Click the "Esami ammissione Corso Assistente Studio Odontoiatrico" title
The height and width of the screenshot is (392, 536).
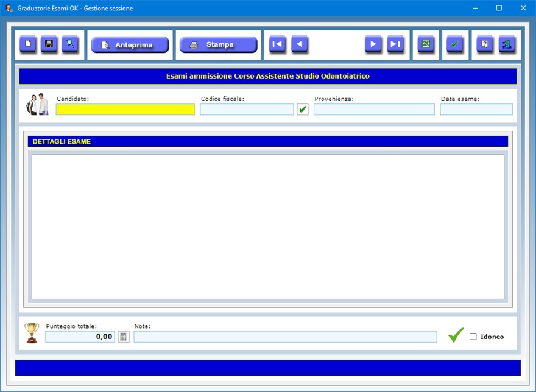click(268, 76)
